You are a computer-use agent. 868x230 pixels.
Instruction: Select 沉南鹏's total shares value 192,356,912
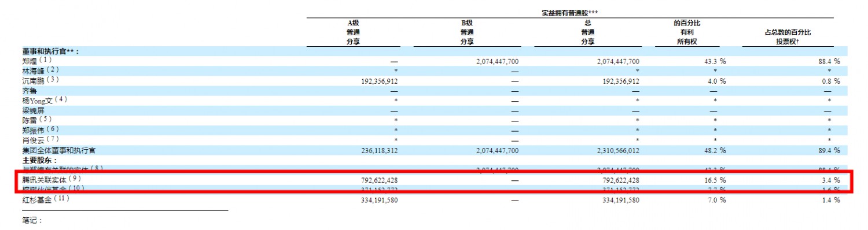coord(621,81)
